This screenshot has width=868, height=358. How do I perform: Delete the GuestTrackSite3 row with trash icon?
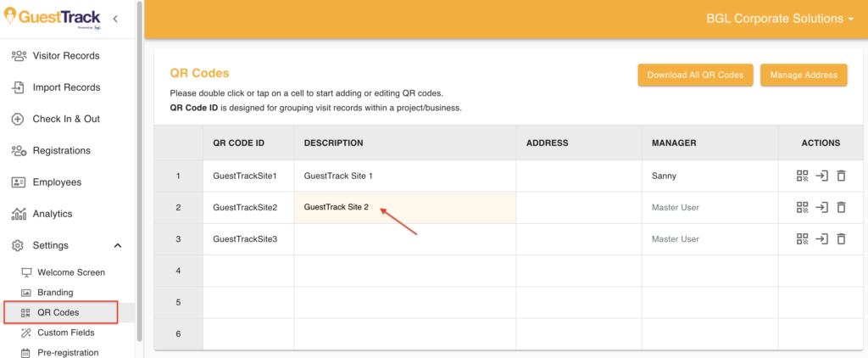841,239
